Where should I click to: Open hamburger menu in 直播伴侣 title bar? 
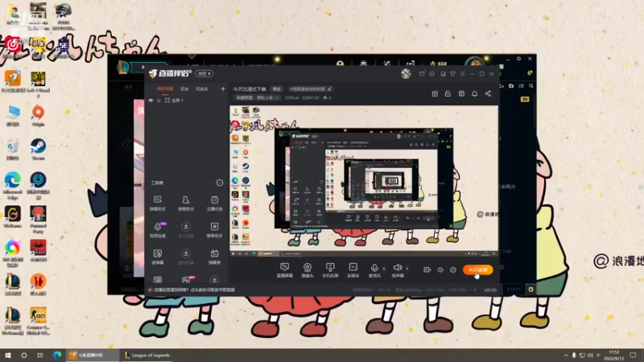click(462, 74)
